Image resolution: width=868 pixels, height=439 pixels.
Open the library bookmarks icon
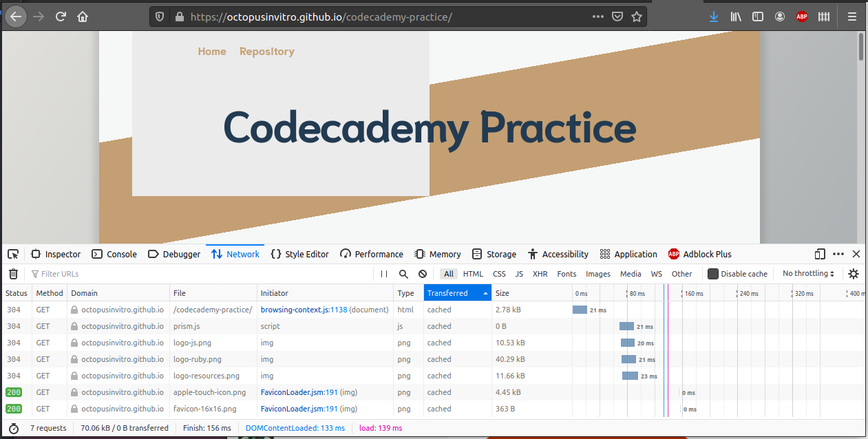pyautogui.click(x=735, y=17)
